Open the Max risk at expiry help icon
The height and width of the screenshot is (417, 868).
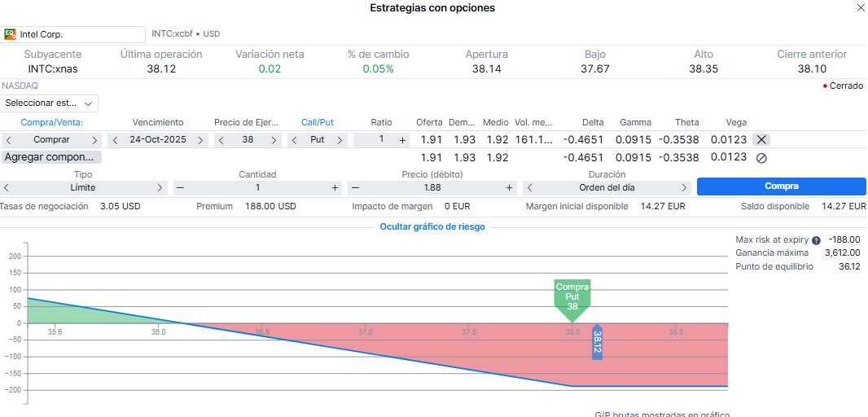816,240
